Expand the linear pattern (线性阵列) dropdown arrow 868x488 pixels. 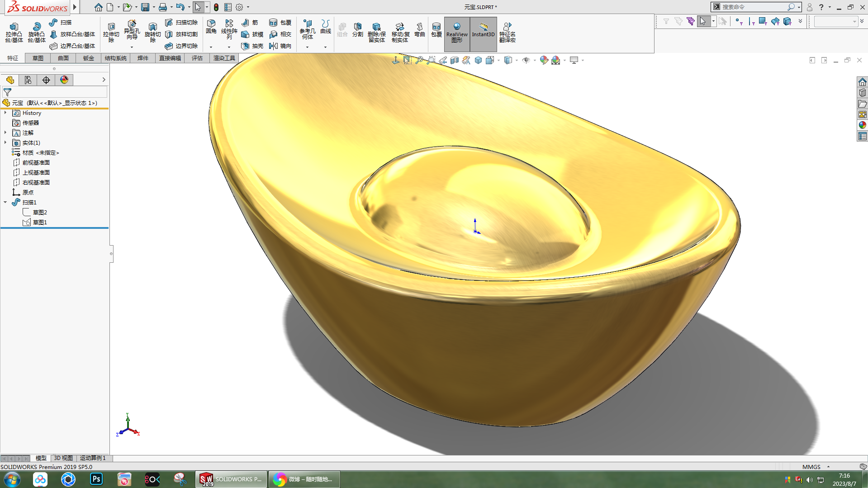(x=229, y=47)
